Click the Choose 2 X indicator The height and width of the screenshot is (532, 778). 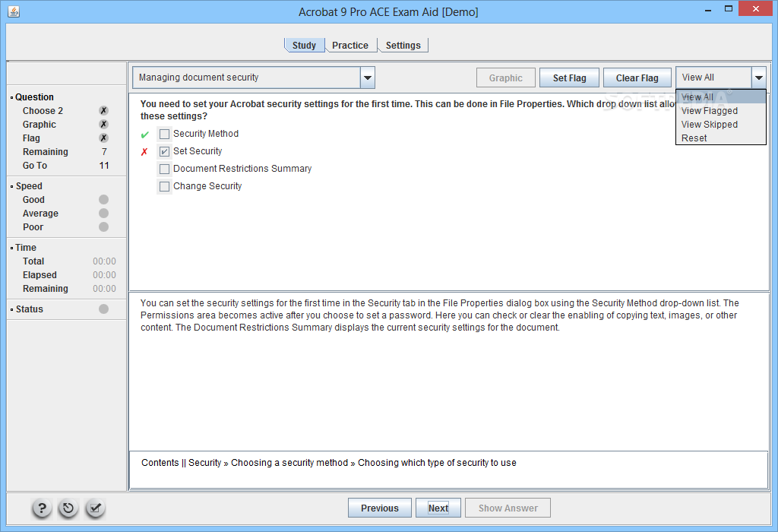pos(103,111)
